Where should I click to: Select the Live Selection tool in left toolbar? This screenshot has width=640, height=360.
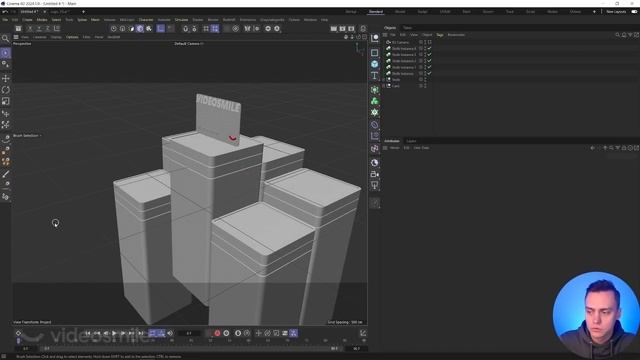click(x=5, y=53)
